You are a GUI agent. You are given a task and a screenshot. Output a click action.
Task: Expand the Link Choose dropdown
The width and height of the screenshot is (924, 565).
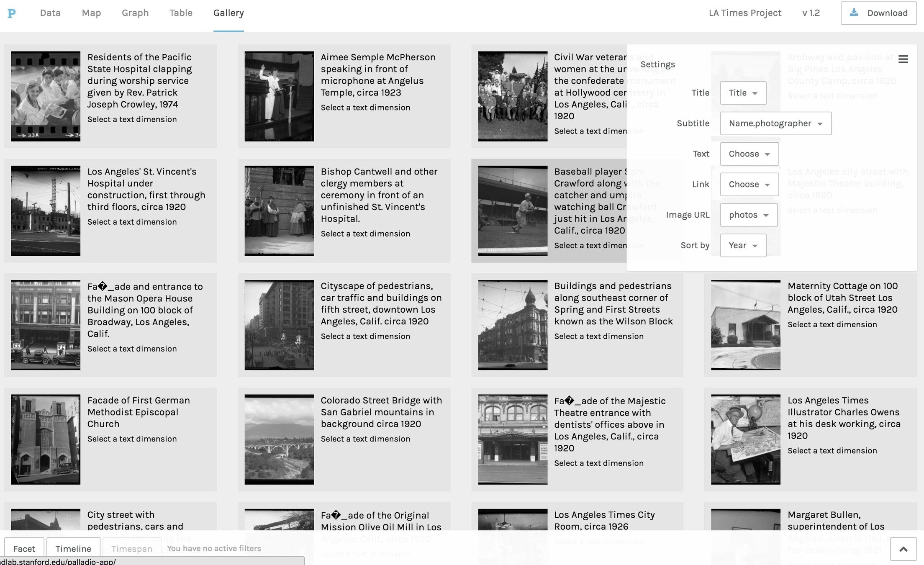point(749,185)
